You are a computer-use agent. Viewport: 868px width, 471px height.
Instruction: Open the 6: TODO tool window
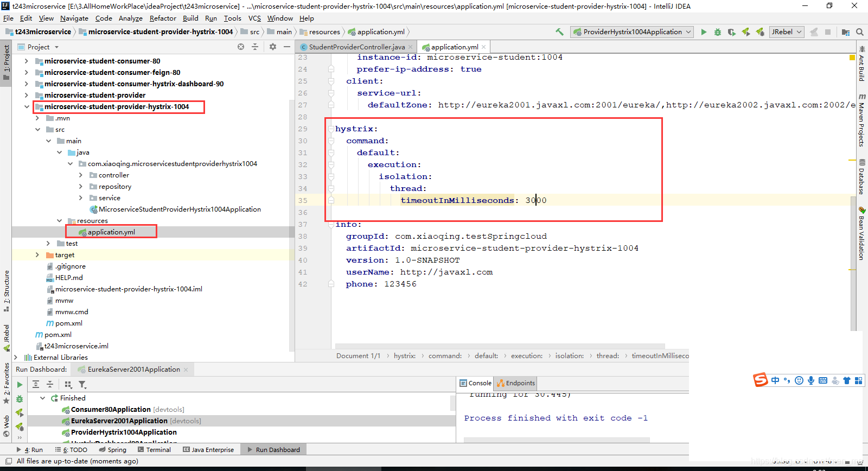71,450
